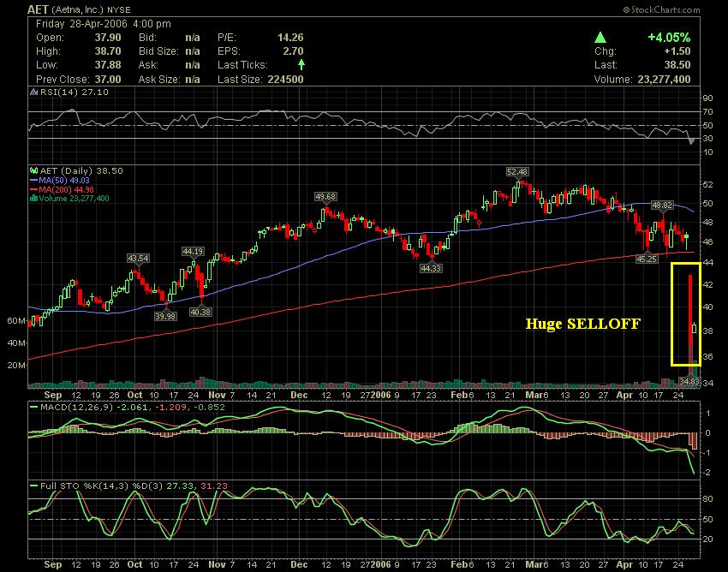The height and width of the screenshot is (572, 728).
Task: Click the 'MA(200) 44.98' legend text
Action: tap(67, 189)
